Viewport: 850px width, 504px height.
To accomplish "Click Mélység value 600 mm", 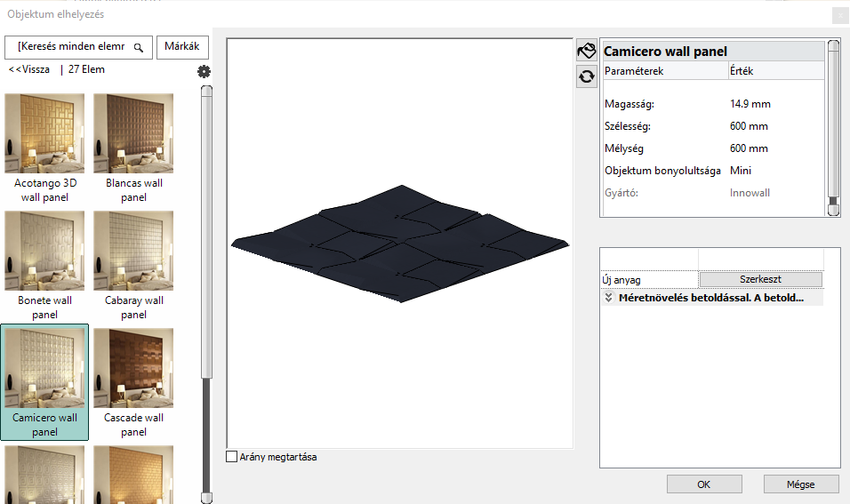I will coord(749,148).
